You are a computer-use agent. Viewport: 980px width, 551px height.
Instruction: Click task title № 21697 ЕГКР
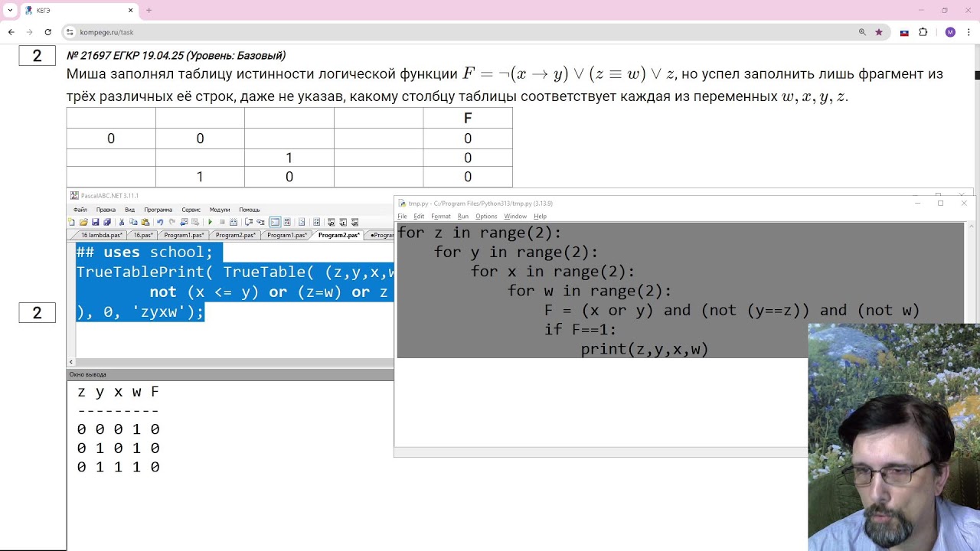[176, 55]
